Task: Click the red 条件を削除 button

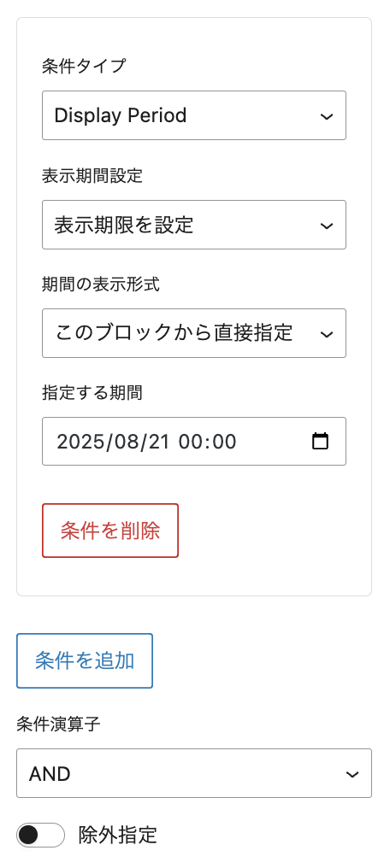Action: tap(110, 531)
